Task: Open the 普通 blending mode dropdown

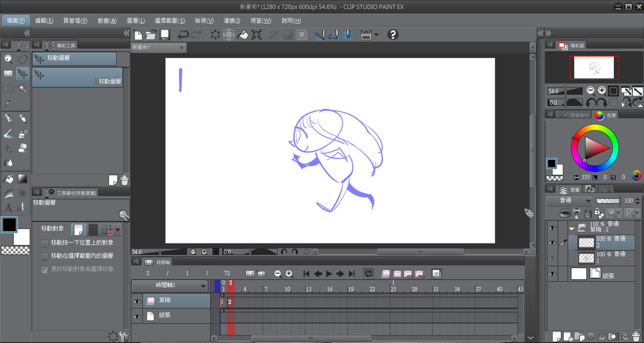Action: point(568,201)
